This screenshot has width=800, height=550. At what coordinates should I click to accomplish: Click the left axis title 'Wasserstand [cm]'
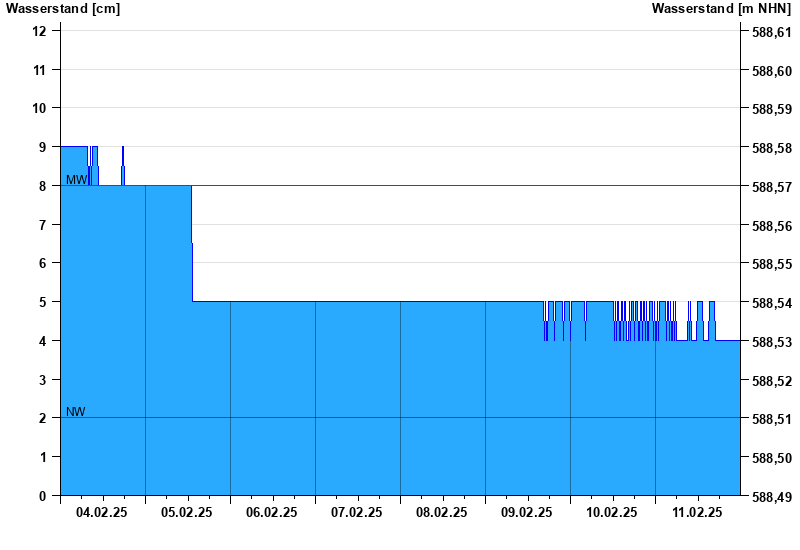63,9
